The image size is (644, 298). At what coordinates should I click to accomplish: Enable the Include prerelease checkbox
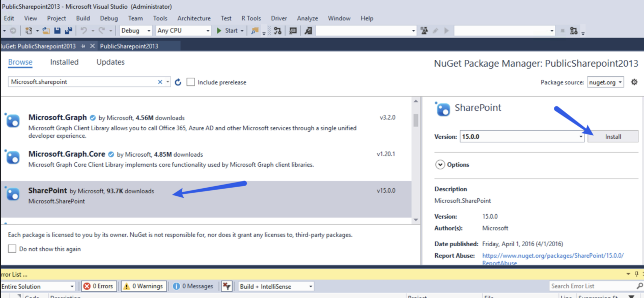click(191, 82)
